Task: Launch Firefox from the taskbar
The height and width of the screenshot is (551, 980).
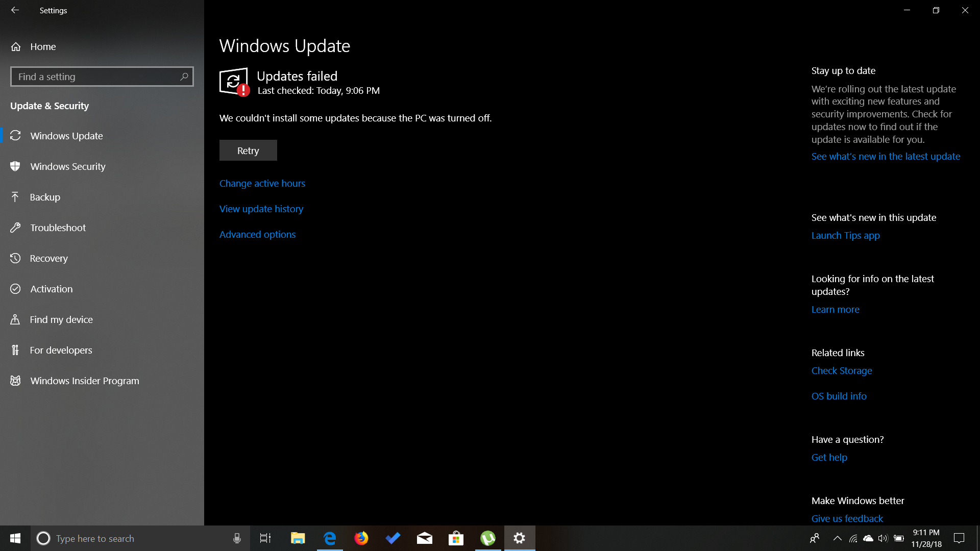Action: [361, 538]
